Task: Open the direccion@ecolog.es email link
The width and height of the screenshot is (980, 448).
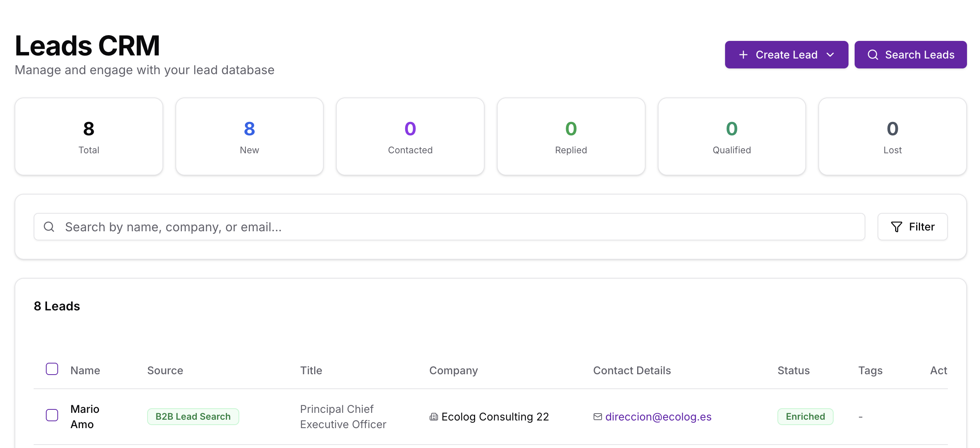Action: click(658, 417)
